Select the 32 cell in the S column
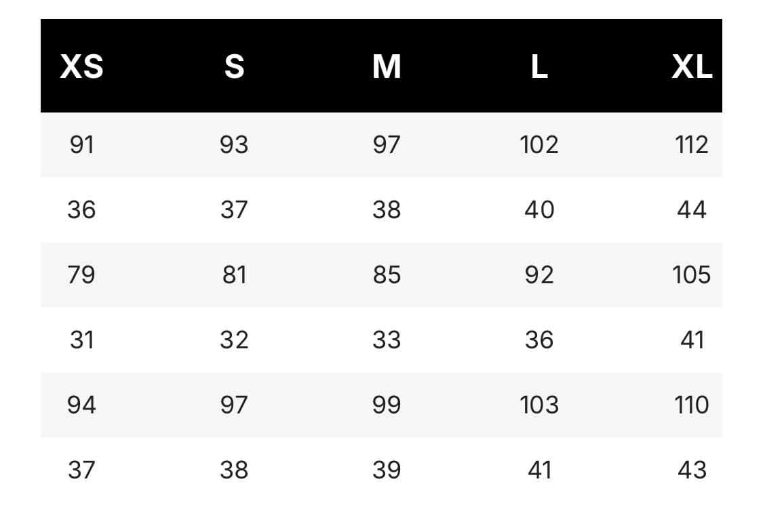 pyautogui.click(x=234, y=340)
